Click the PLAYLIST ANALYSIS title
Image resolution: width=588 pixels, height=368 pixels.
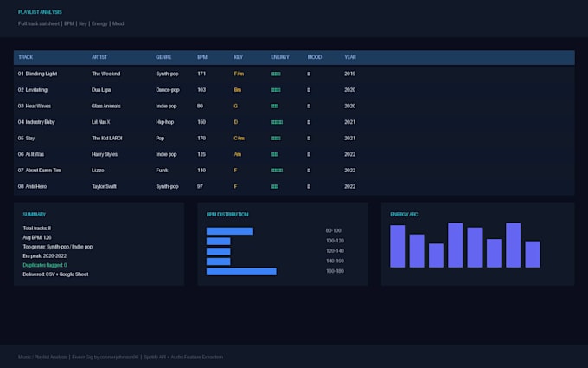(40, 12)
